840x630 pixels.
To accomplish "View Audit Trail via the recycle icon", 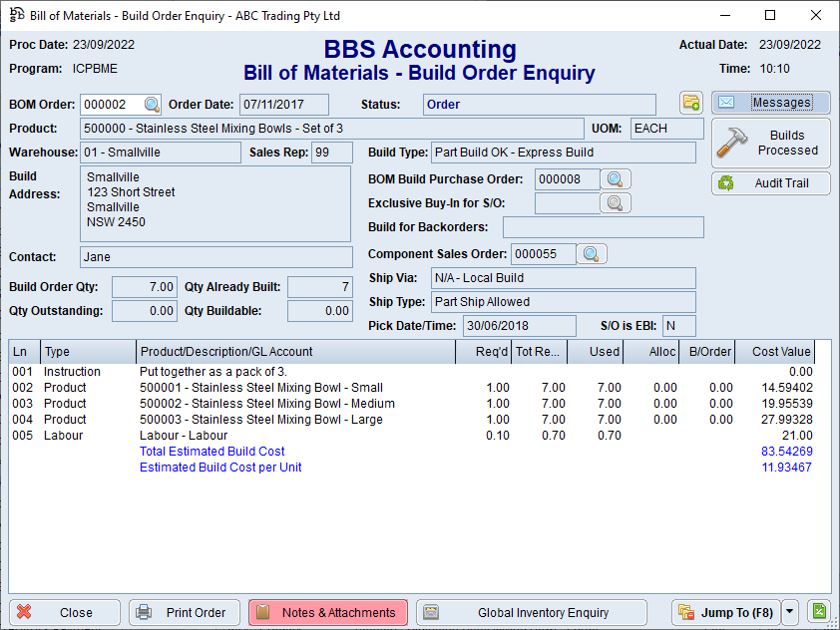I will [724, 182].
